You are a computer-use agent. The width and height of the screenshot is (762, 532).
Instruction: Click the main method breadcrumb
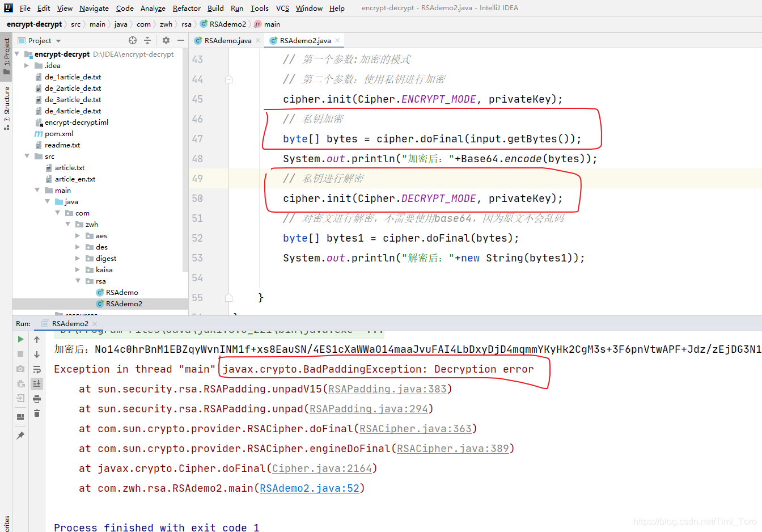pos(267,24)
